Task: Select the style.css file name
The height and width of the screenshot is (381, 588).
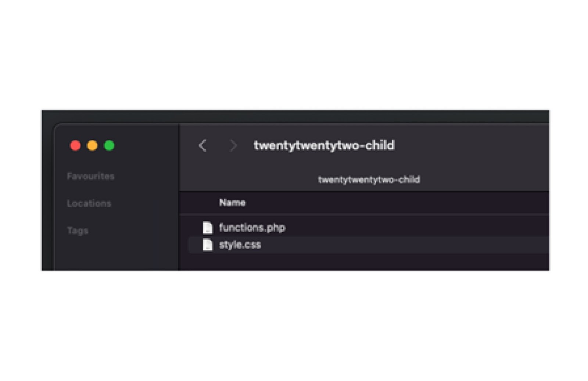Action: click(240, 245)
